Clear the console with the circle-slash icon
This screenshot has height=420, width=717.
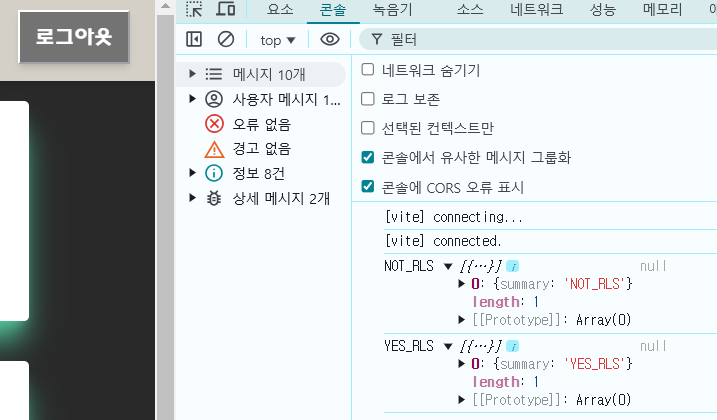click(x=225, y=39)
